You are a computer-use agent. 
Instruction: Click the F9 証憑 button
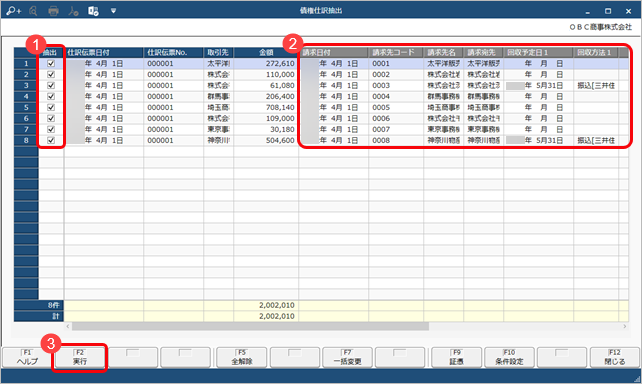(x=457, y=357)
